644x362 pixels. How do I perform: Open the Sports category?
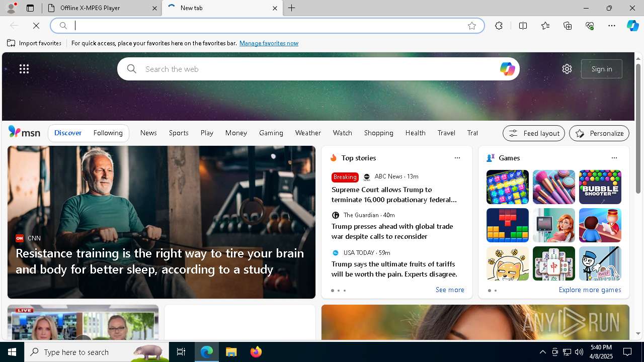179,133
